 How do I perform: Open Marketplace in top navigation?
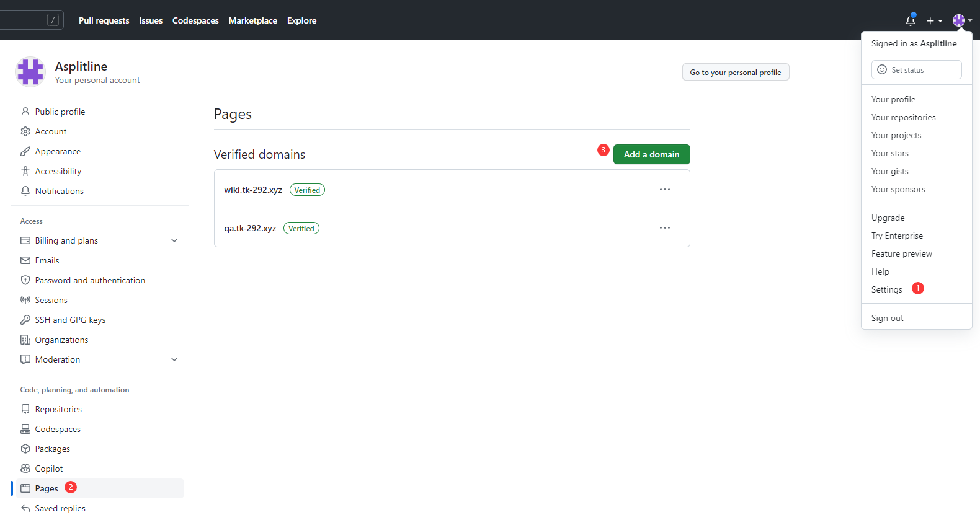point(253,20)
